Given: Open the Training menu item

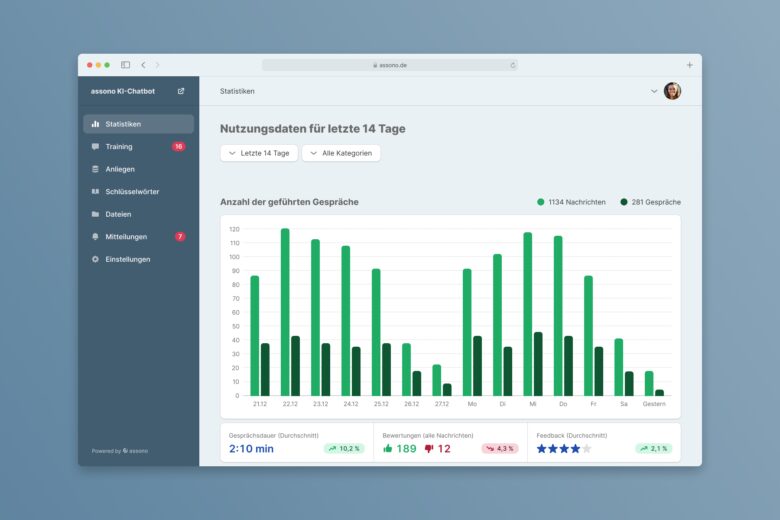Looking at the screenshot, I should pos(119,147).
